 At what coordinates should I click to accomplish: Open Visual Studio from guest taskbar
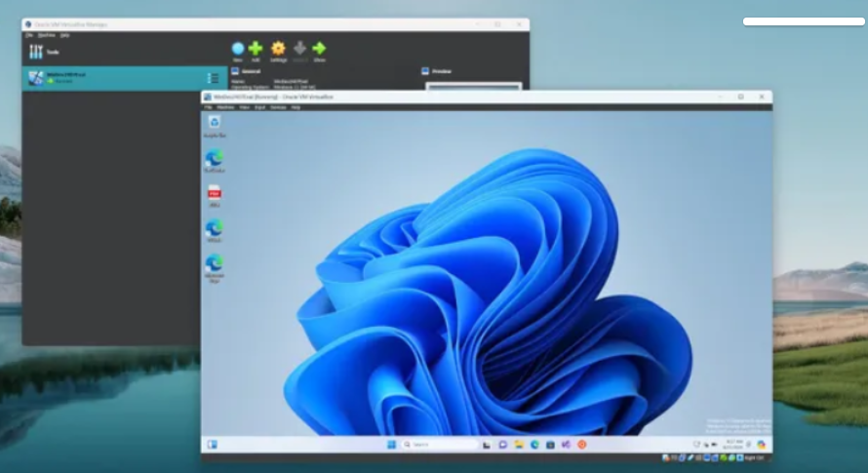point(566,444)
